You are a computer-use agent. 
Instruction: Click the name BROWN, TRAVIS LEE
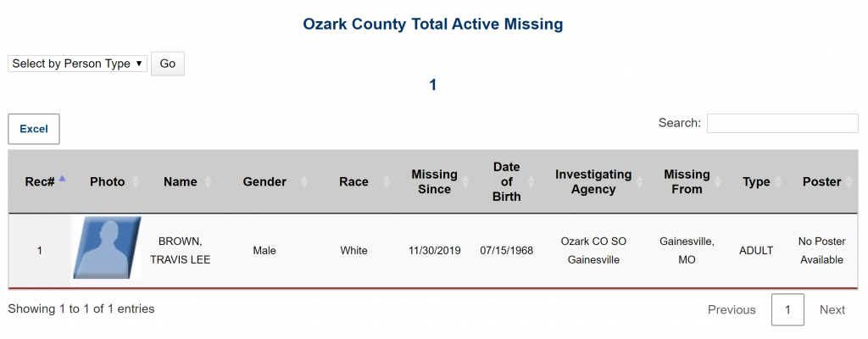180,251
